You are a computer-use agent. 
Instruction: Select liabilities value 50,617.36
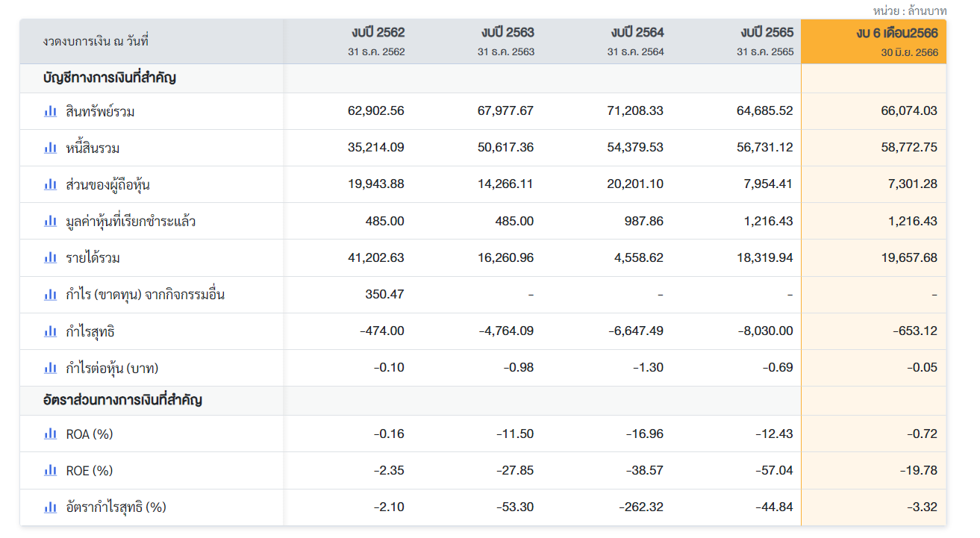[505, 148]
